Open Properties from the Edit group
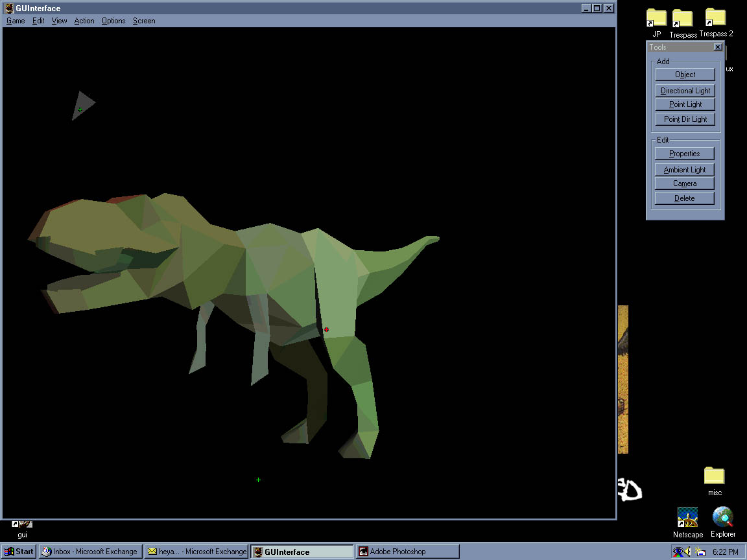 [x=685, y=154]
